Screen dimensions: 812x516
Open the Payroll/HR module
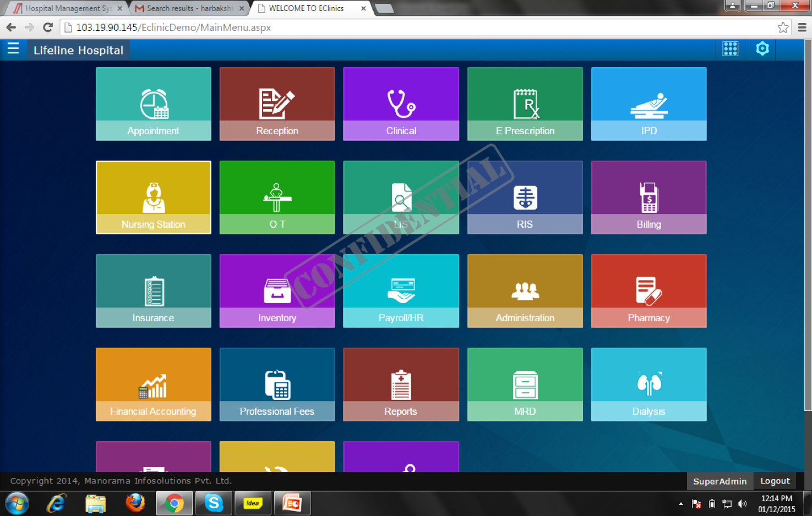point(401,290)
